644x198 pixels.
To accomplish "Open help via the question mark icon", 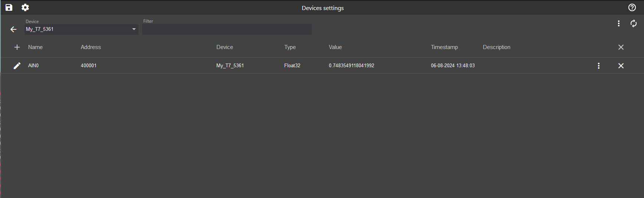I will (x=632, y=7).
